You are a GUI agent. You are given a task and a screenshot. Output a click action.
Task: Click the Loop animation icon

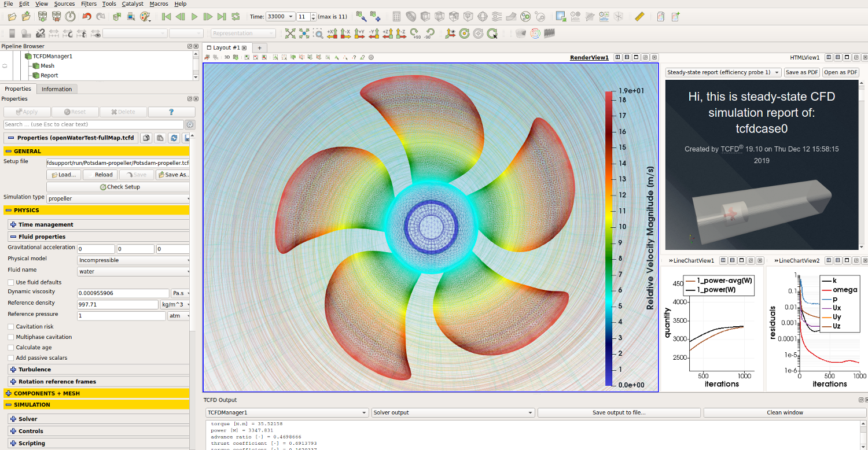click(x=236, y=17)
